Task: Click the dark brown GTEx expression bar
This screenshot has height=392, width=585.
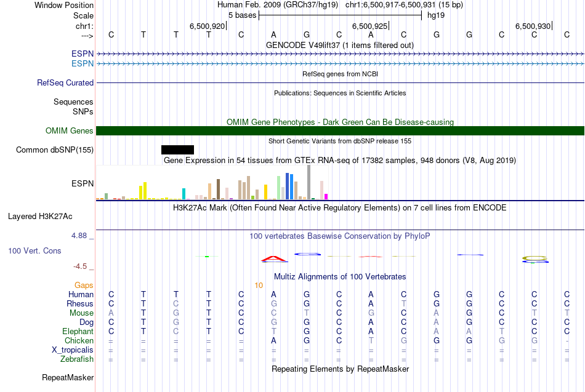Action: (x=218, y=189)
